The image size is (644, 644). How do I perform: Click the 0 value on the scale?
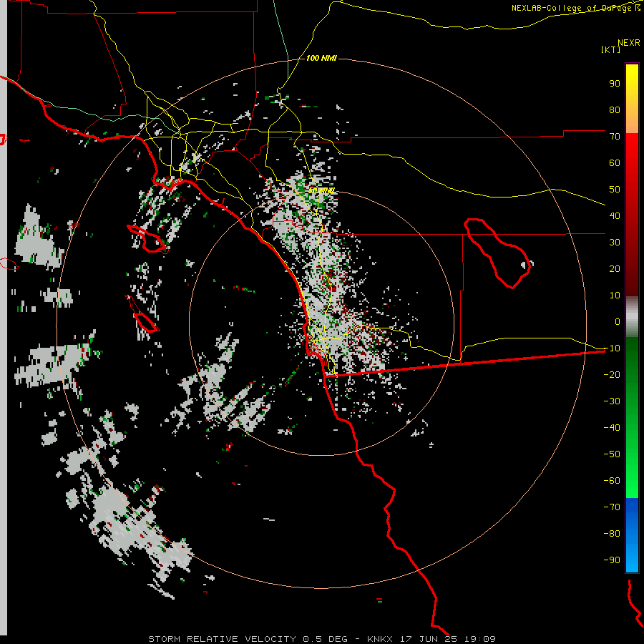[x=618, y=322]
